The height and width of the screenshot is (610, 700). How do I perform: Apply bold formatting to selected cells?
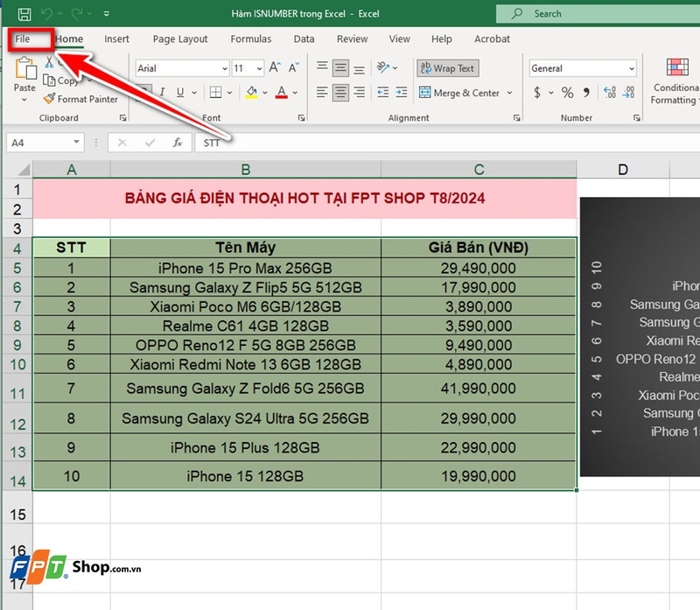point(145,91)
